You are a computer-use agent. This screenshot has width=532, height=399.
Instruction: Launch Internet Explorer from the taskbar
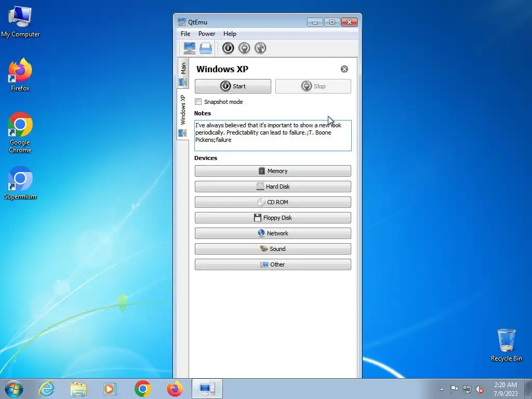[46, 389]
